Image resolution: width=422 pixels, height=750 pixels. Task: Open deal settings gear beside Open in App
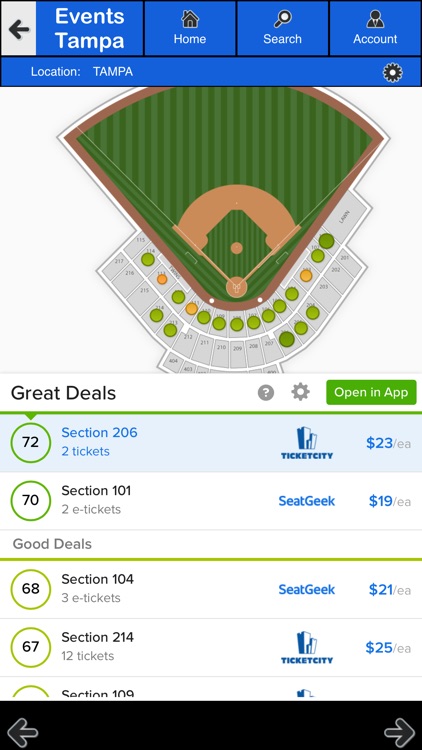[300, 392]
